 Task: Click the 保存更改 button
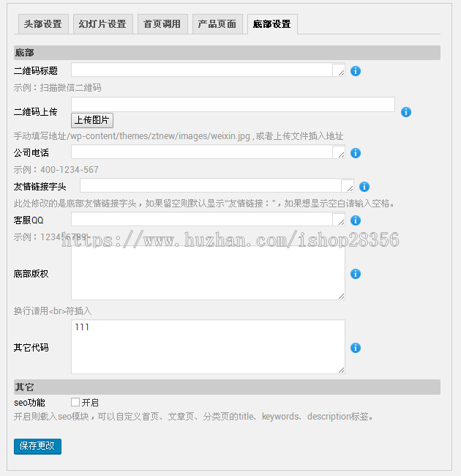(37, 446)
